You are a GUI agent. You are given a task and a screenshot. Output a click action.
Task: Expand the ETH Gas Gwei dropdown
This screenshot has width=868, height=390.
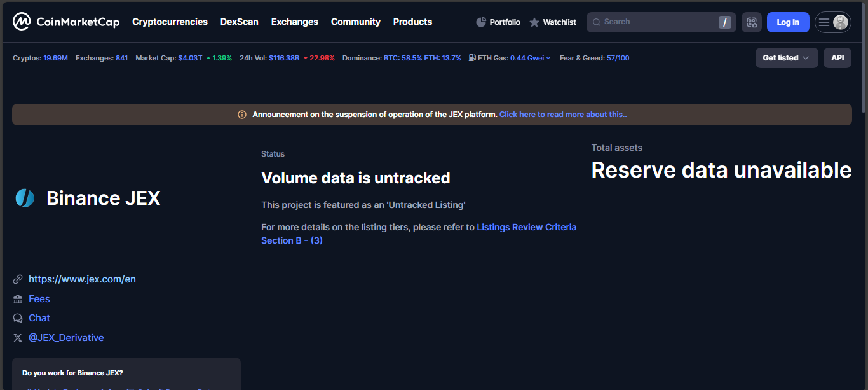[x=548, y=58]
